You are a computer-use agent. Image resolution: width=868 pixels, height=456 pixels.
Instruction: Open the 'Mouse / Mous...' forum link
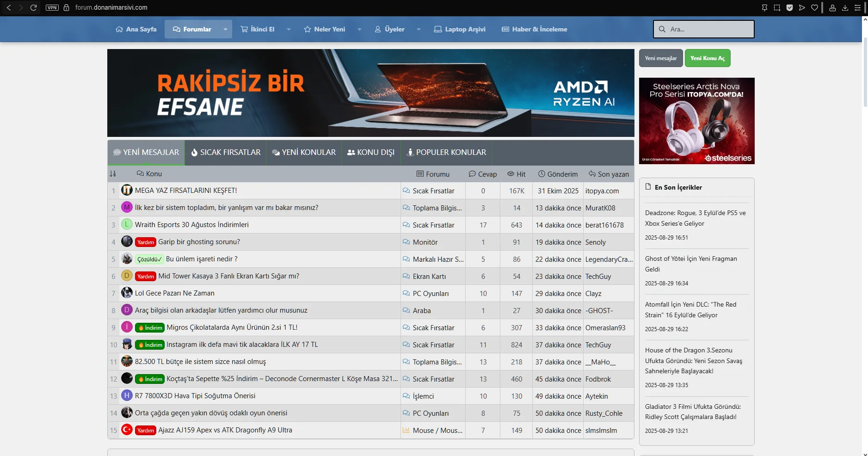[437, 430]
